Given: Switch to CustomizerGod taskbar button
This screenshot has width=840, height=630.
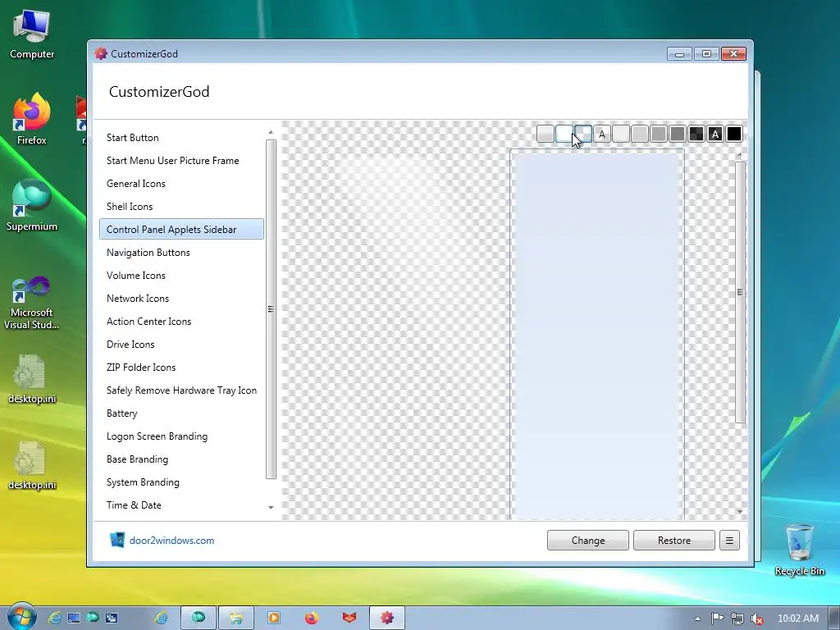Looking at the screenshot, I should pos(387,618).
